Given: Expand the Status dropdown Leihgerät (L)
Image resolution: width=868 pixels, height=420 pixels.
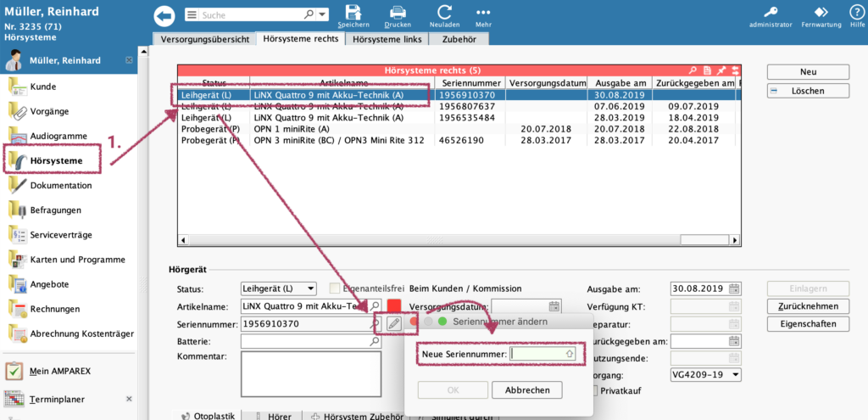Looking at the screenshot, I should pyautogui.click(x=310, y=288).
